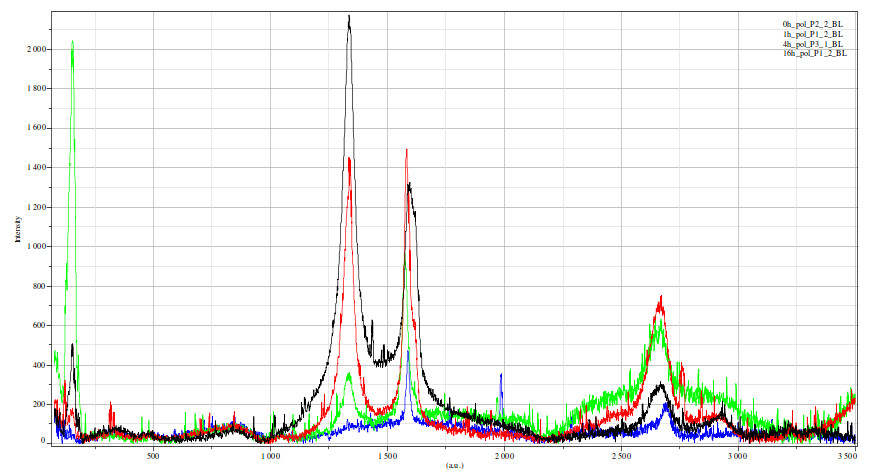Click the 600 y-axis tick label

point(38,325)
